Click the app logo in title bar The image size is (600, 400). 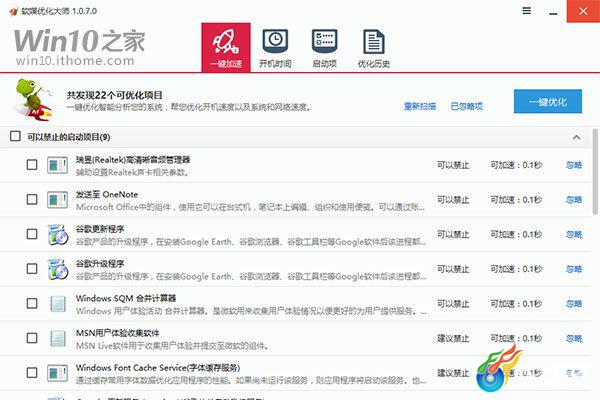click(14, 11)
